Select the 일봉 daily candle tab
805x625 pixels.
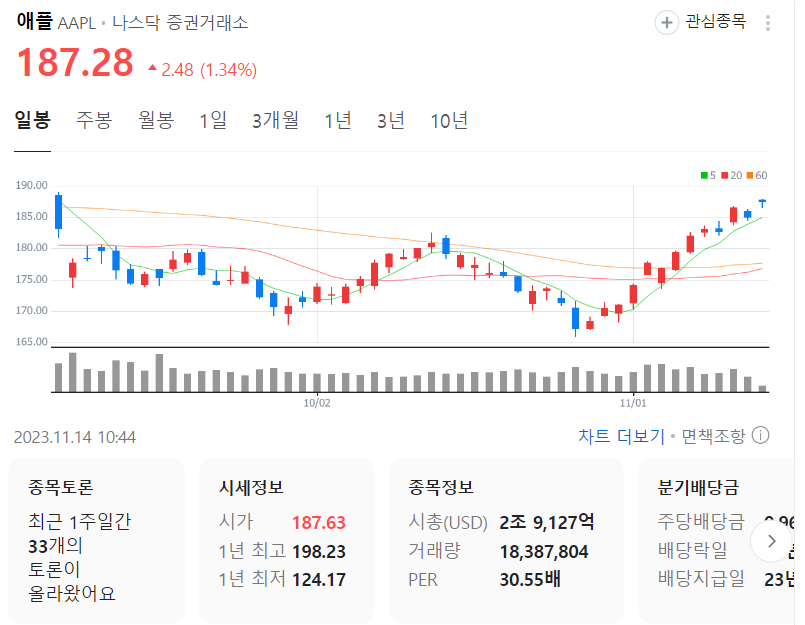click(x=32, y=121)
